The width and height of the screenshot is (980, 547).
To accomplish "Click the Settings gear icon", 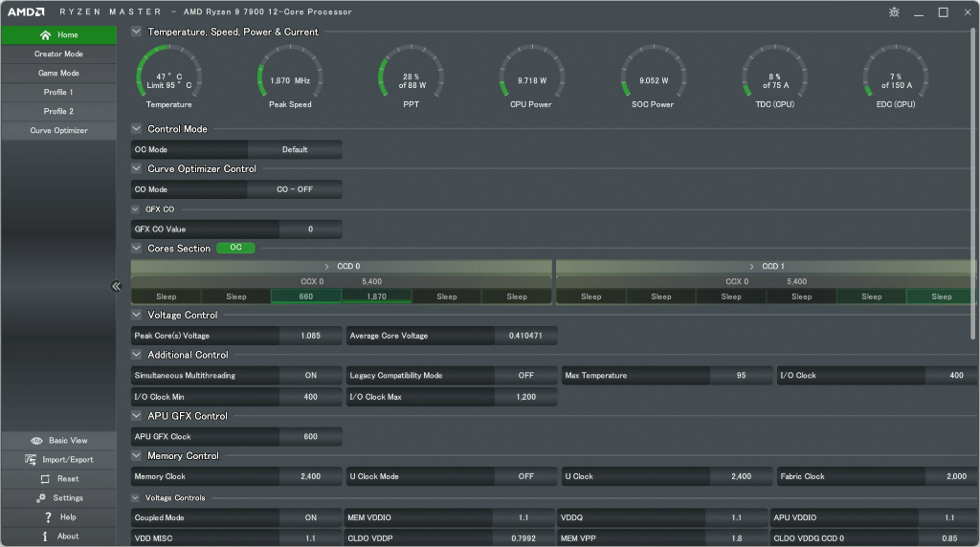I will point(41,497).
